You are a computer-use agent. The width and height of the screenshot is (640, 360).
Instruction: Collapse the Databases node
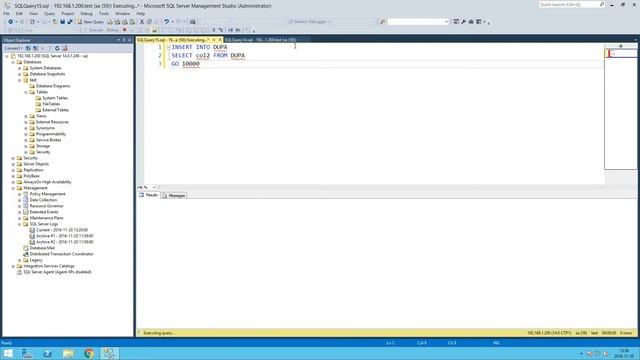click(x=13, y=62)
